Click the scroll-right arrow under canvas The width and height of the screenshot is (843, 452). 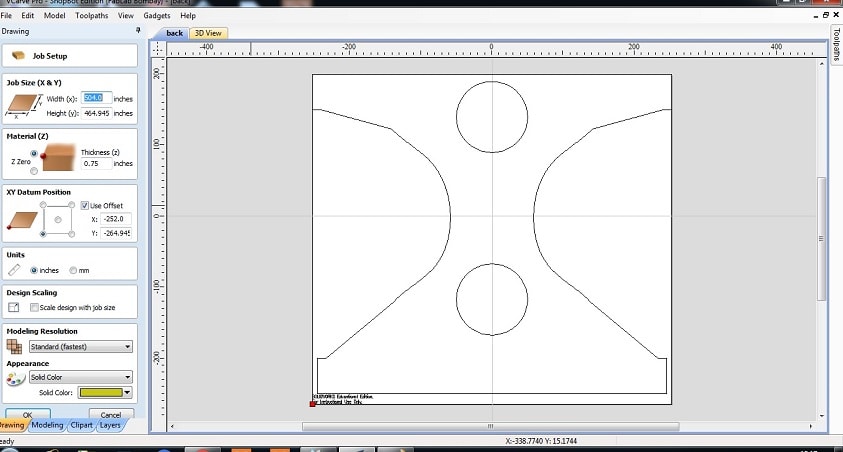pyautogui.click(x=811, y=426)
